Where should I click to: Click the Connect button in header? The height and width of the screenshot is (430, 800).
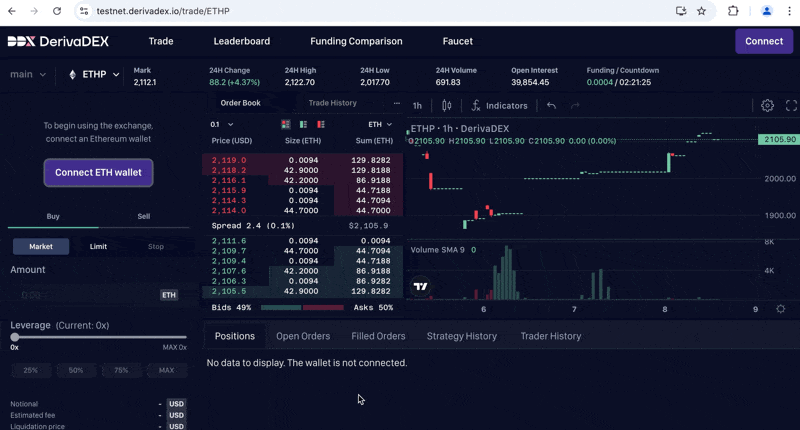(x=764, y=41)
